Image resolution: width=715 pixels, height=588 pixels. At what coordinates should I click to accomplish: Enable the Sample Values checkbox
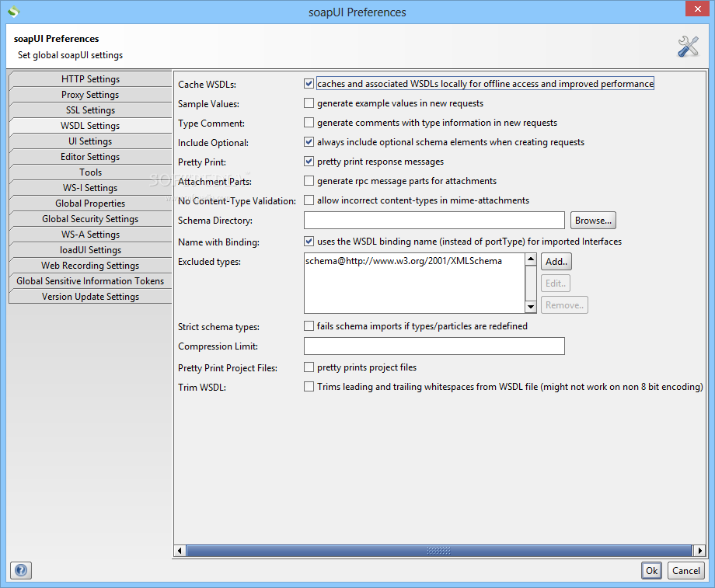[309, 103]
